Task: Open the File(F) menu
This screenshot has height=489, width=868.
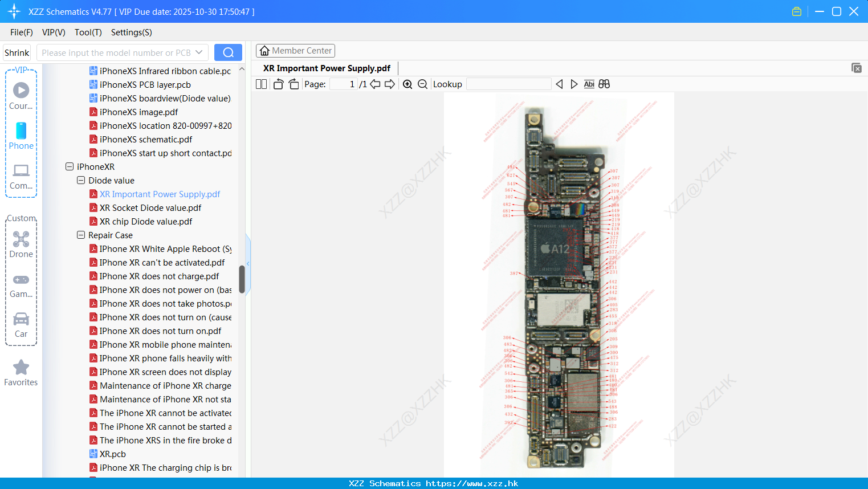Action: pyautogui.click(x=22, y=32)
